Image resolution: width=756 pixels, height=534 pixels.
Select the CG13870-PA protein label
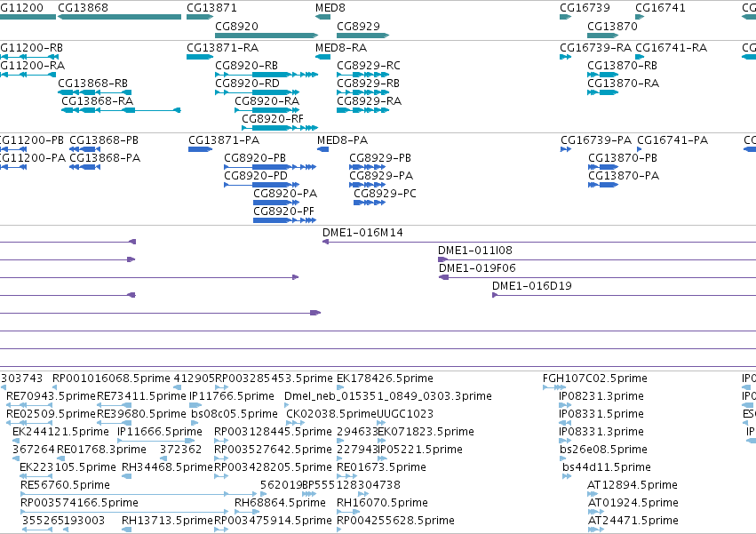[624, 176]
